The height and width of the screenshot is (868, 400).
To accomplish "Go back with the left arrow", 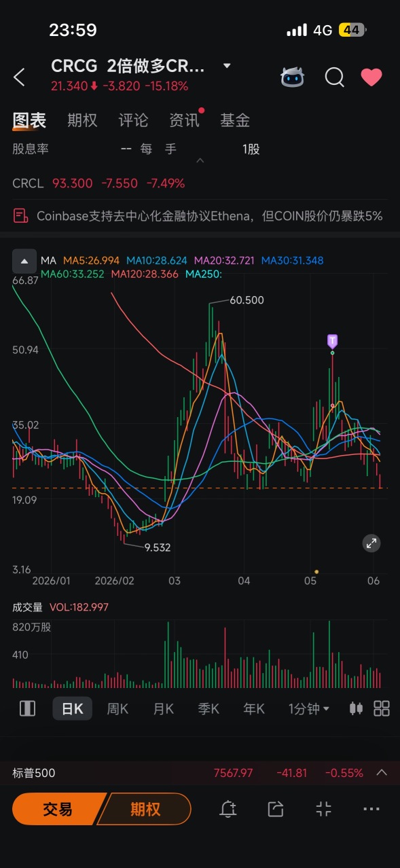I will (x=19, y=77).
